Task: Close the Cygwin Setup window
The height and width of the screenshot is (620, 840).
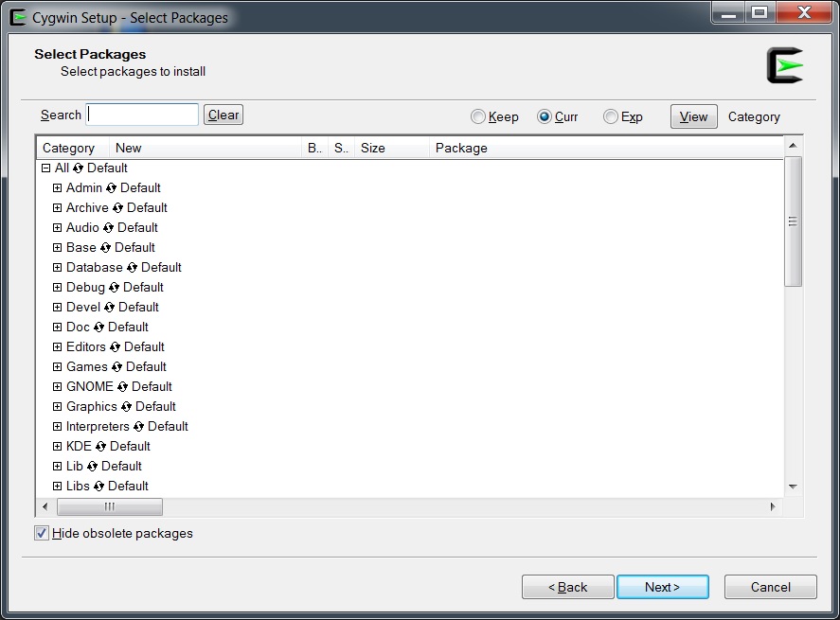Action: (804, 13)
